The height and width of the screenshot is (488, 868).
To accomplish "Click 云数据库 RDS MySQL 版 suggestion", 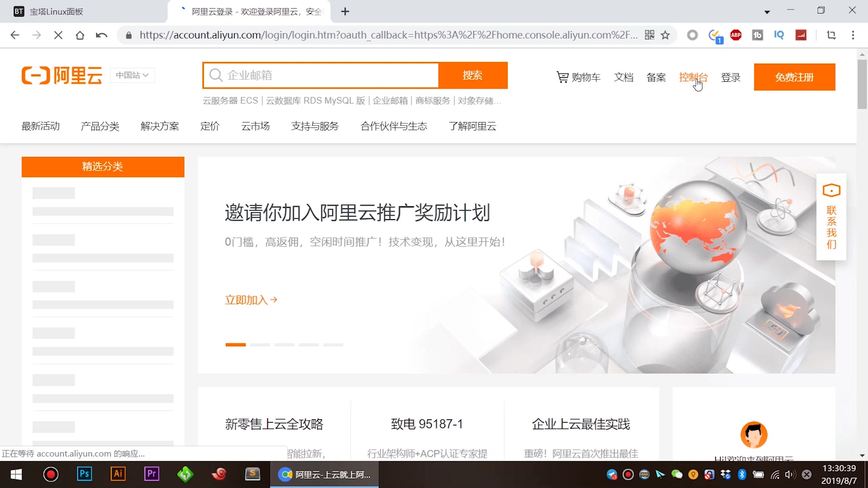I will 316,101.
